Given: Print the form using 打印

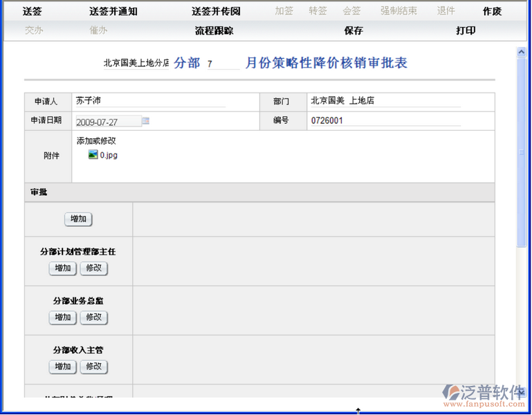Looking at the screenshot, I should [x=466, y=30].
